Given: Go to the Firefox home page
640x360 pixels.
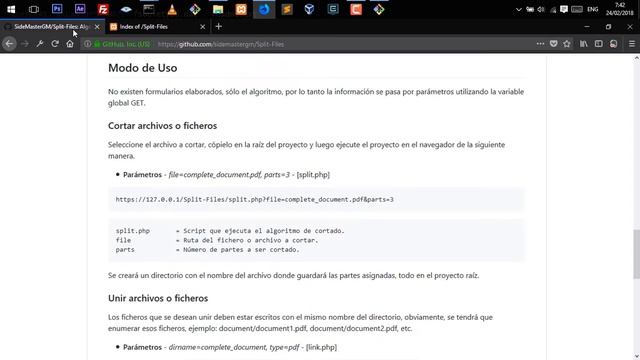Looking at the screenshot, I should pyautogui.click(x=70, y=44).
